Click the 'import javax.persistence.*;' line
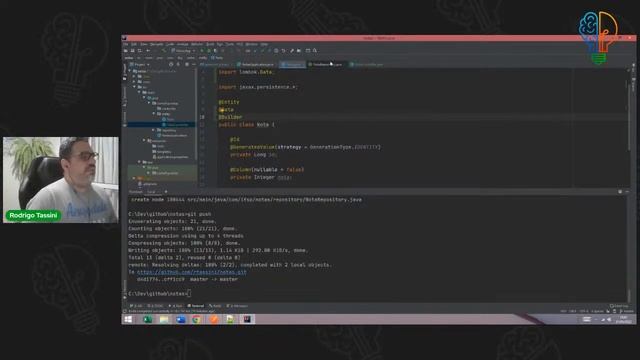640x360 pixels. (x=258, y=87)
